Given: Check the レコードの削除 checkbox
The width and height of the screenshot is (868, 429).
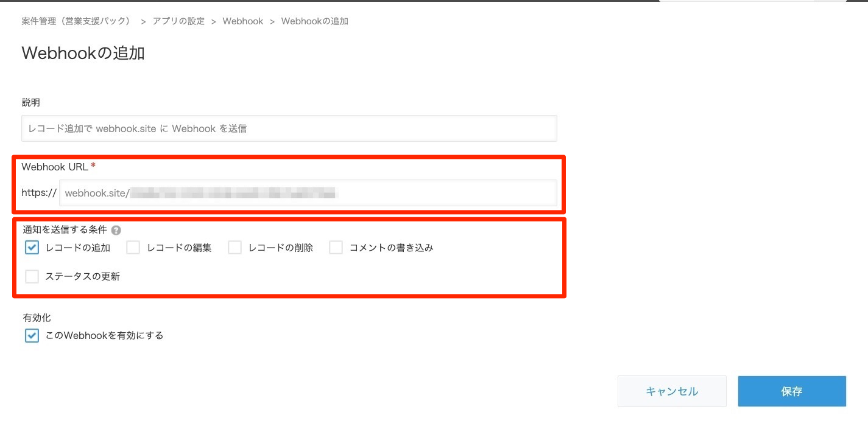Looking at the screenshot, I should click(235, 248).
